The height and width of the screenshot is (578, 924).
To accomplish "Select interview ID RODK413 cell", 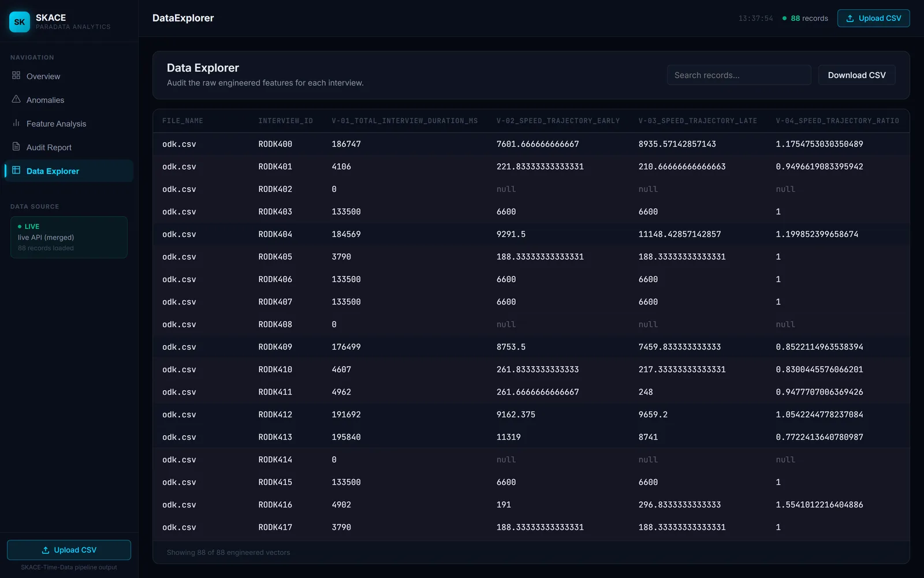I will click(275, 437).
